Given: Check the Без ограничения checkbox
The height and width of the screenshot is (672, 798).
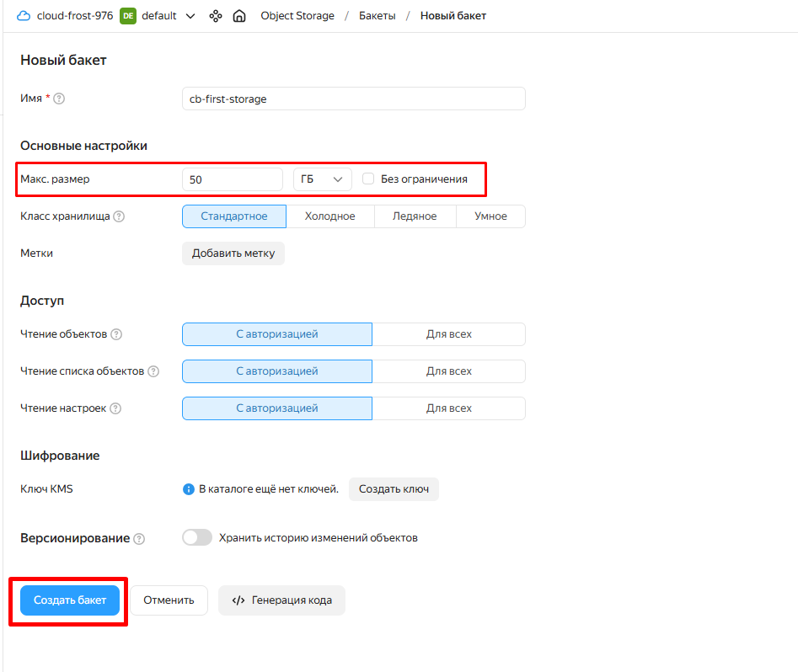Looking at the screenshot, I should [x=368, y=179].
